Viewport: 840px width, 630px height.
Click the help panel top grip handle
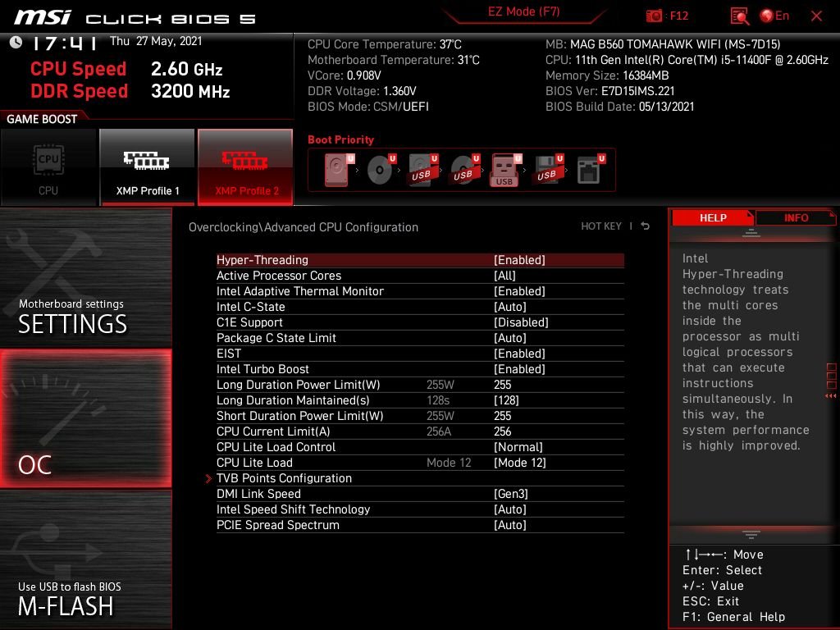click(x=751, y=233)
